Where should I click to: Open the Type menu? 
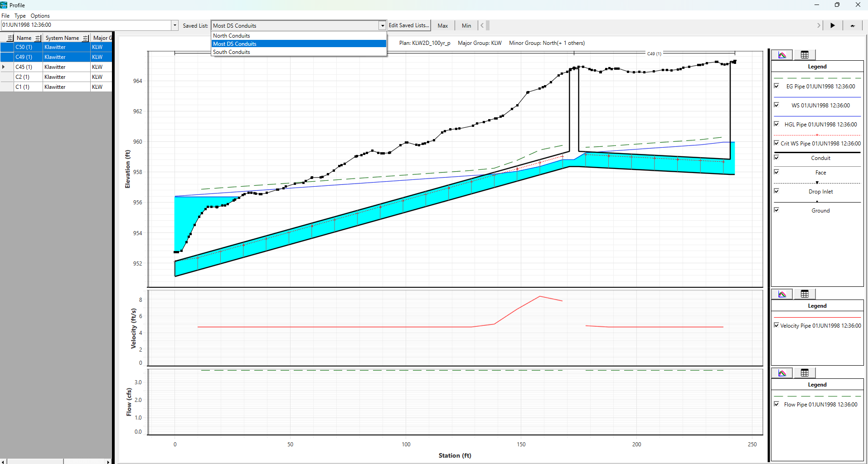click(20, 16)
